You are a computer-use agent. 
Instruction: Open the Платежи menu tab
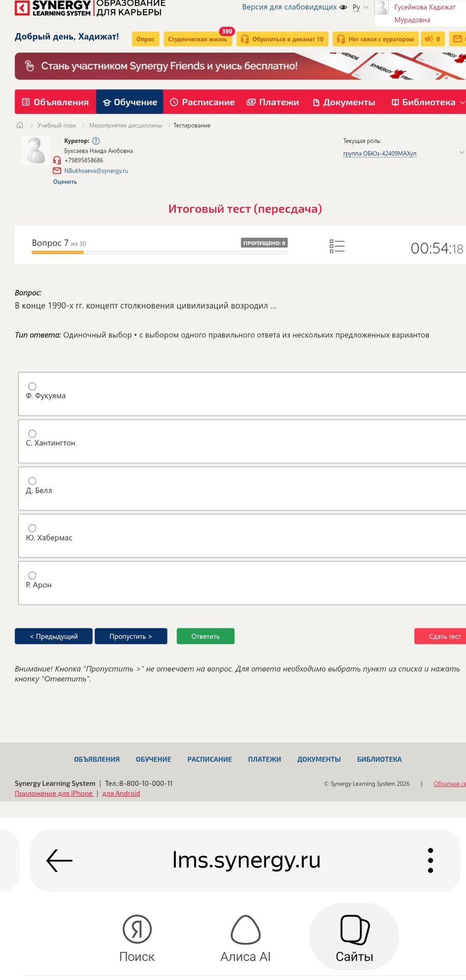click(273, 102)
